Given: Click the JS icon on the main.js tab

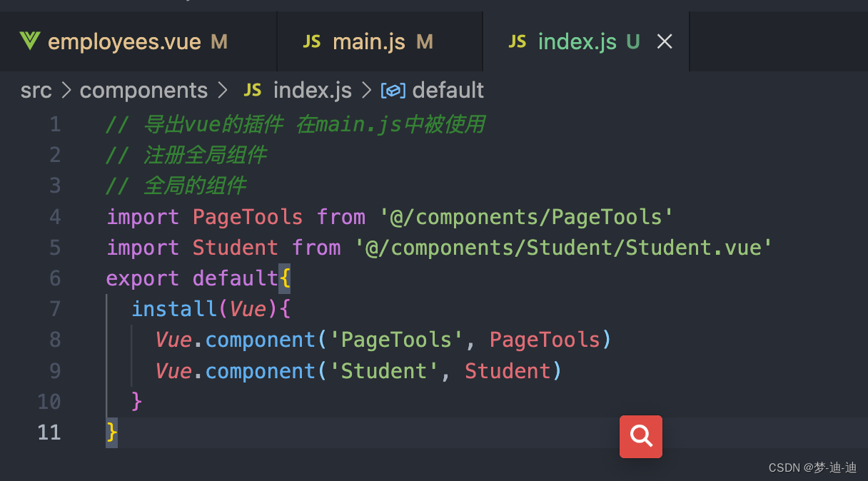Looking at the screenshot, I should (x=312, y=41).
